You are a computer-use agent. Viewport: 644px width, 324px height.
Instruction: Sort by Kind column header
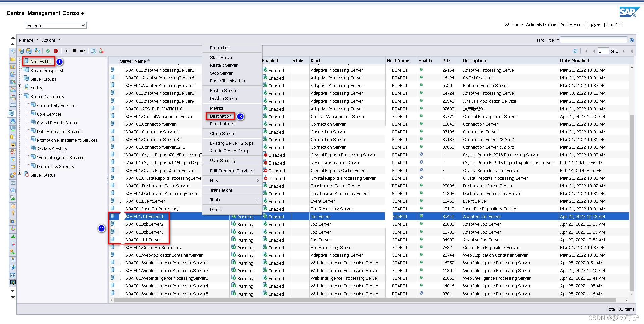point(315,61)
